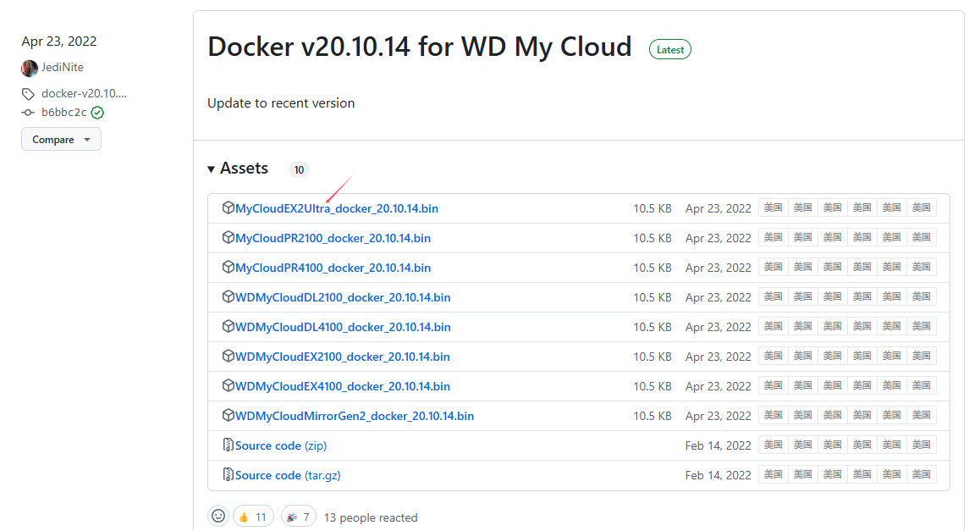The image size is (980, 531).
Task: Download Source code (tar.gz)
Action: point(288,475)
